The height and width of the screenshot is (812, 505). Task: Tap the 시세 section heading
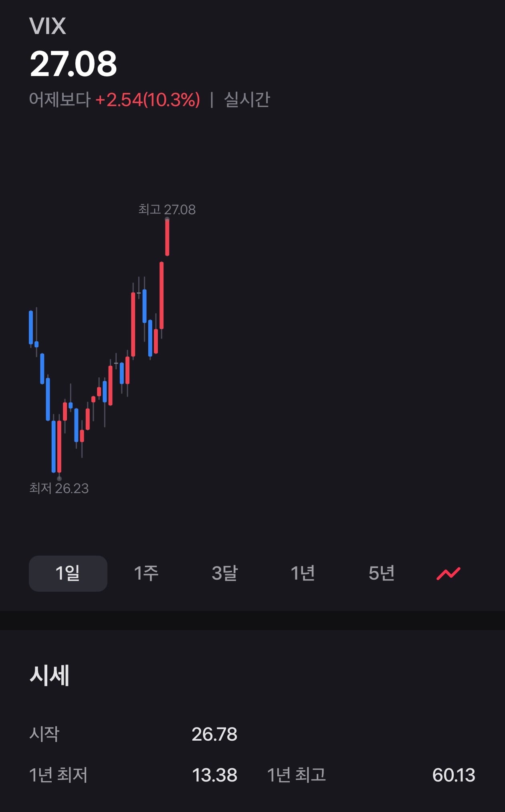tap(50, 675)
